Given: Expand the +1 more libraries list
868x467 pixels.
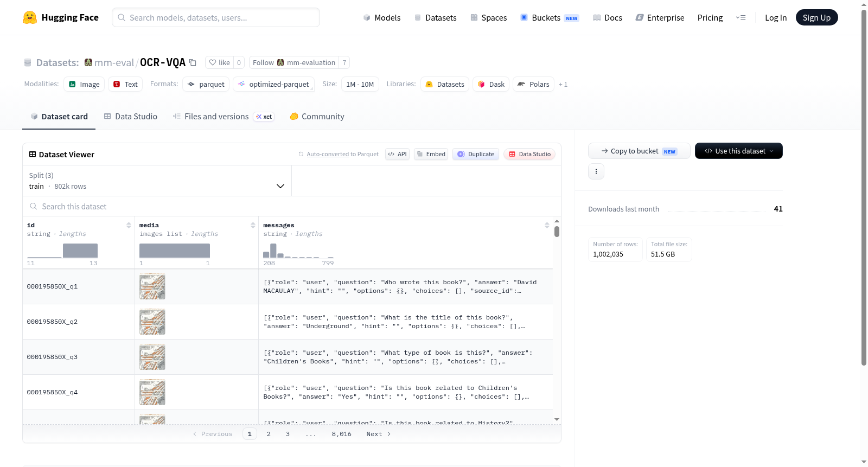Looking at the screenshot, I should 563,84.
